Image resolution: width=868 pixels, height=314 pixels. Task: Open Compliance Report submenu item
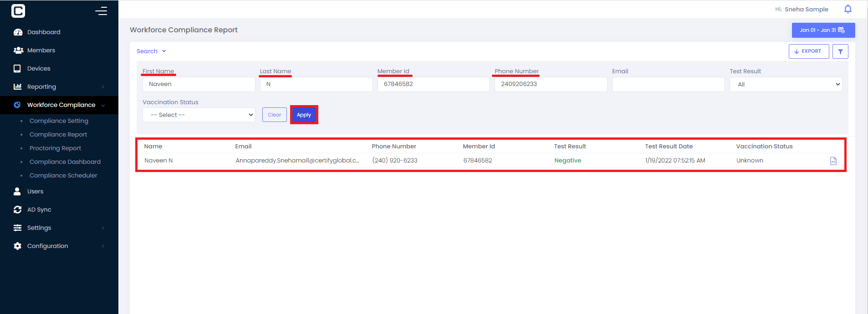pos(58,135)
